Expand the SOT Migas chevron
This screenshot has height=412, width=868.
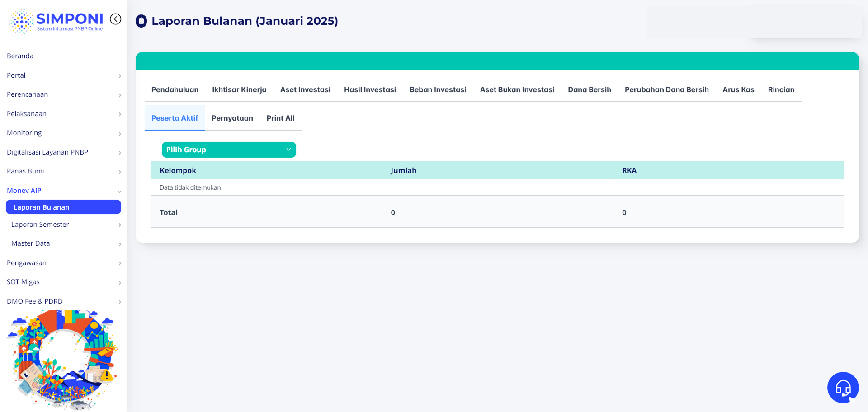pos(120,283)
